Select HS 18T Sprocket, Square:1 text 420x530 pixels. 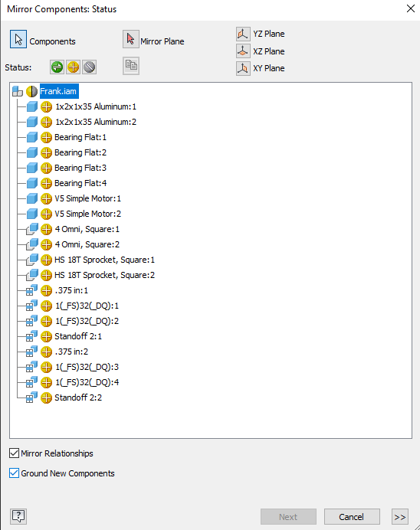[x=104, y=260]
